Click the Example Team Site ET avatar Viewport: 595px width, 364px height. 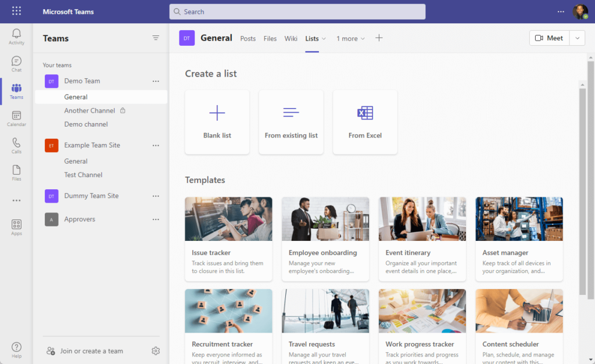tap(52, 146)
